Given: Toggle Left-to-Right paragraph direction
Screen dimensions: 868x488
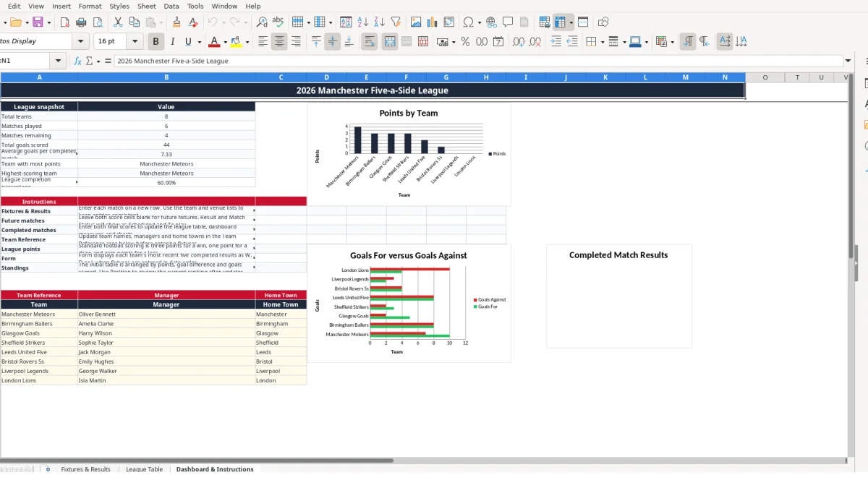Looking at the screenshot, I should 688,42.
